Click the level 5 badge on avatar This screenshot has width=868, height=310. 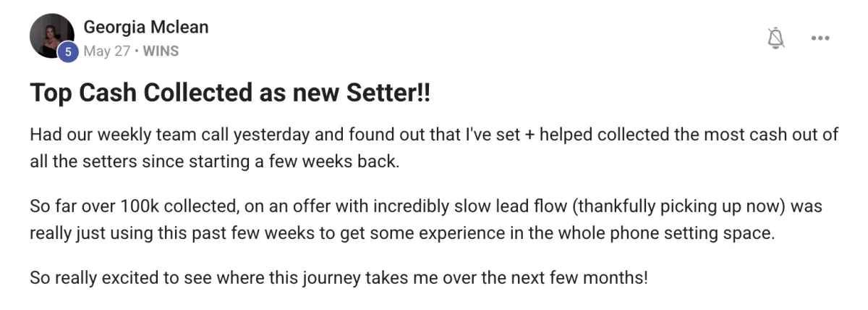[68, 51]
